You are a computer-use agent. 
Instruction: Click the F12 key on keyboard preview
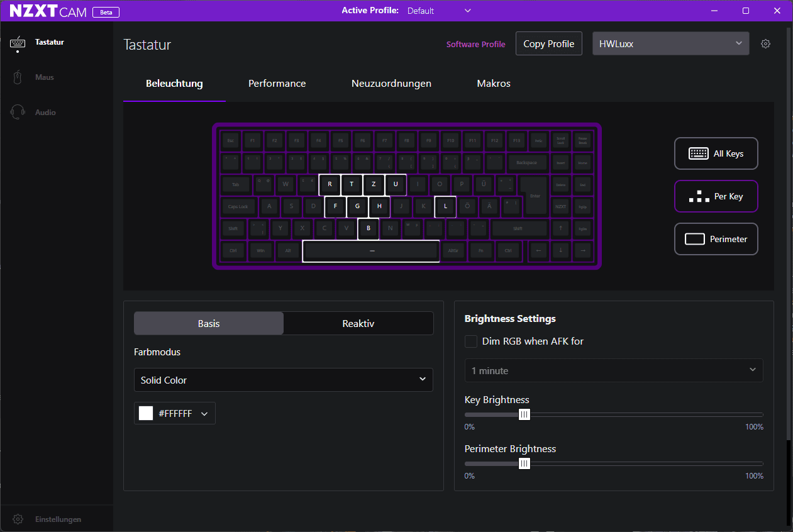pyautogui.click(x=494, y=141)
